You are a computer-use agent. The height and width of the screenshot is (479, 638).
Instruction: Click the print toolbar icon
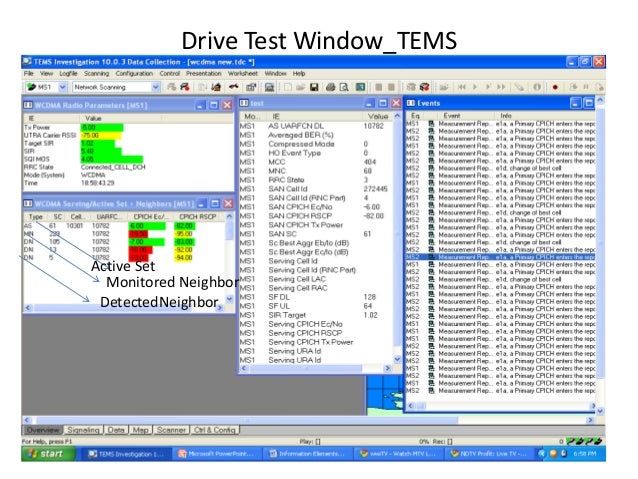click(330, 87)
